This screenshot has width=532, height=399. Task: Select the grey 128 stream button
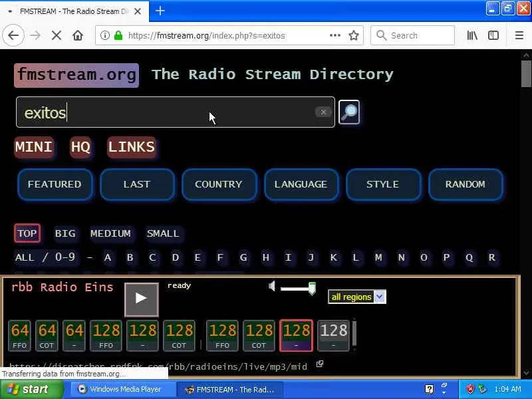(333, 335)
